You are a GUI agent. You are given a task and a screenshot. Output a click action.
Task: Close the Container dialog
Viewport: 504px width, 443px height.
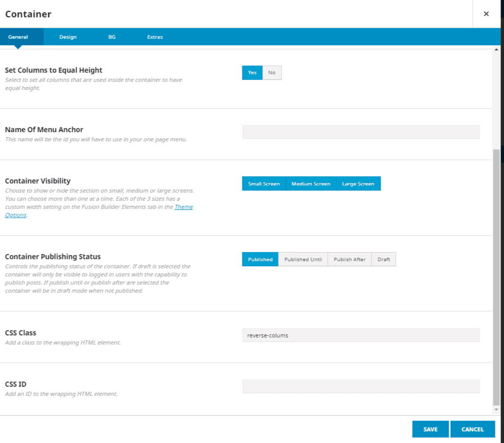(x=486, y=14)
